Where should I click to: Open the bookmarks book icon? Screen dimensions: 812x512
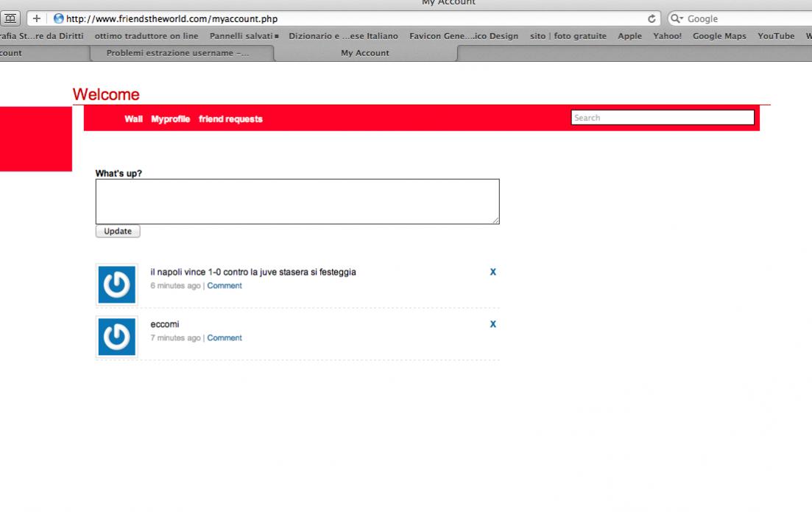[11, 19]
